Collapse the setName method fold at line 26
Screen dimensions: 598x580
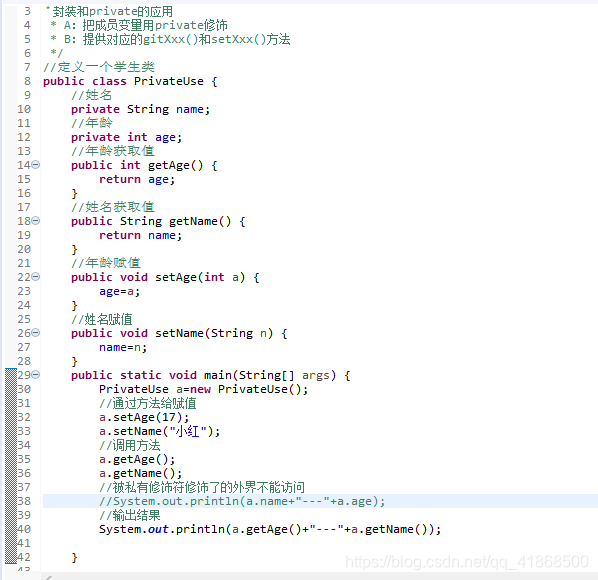tap(35, 333)
